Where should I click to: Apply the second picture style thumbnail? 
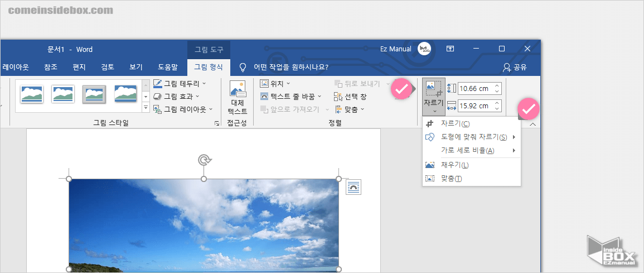coord(63,94)
